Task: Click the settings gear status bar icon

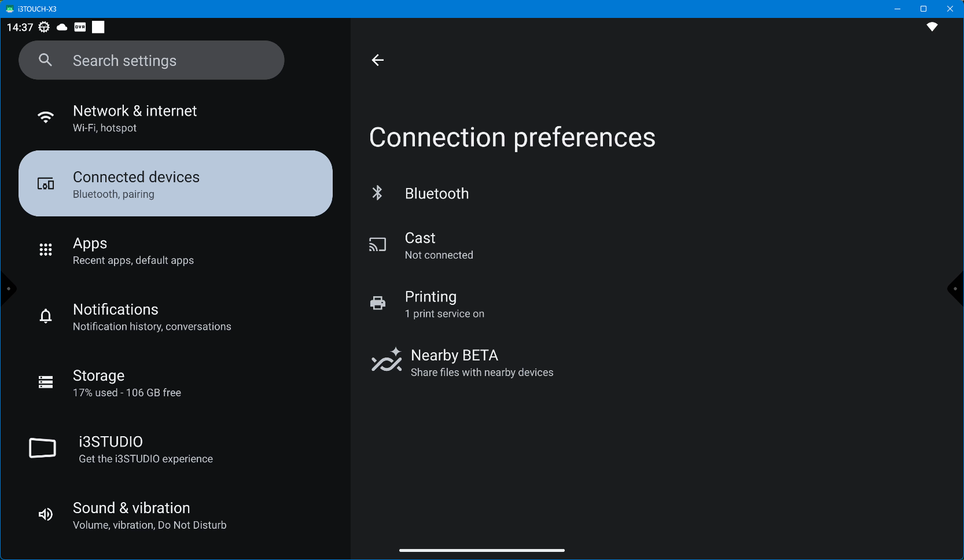Action: [44, 27]
